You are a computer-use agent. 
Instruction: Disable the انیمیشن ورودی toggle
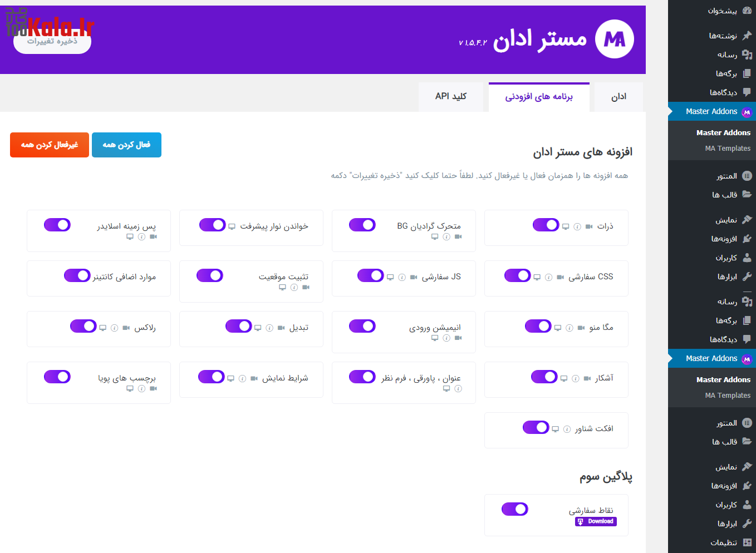362,326
